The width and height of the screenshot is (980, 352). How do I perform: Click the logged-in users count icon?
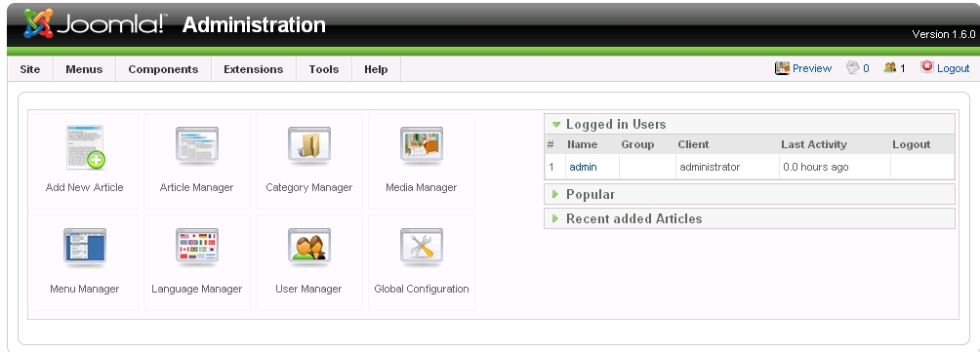click(x=890, y=67)
